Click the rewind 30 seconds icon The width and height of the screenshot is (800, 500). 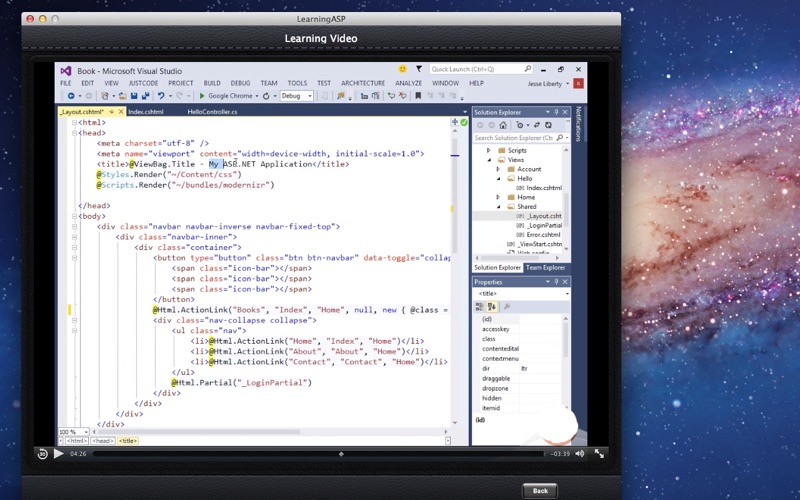tap(43, 454)
